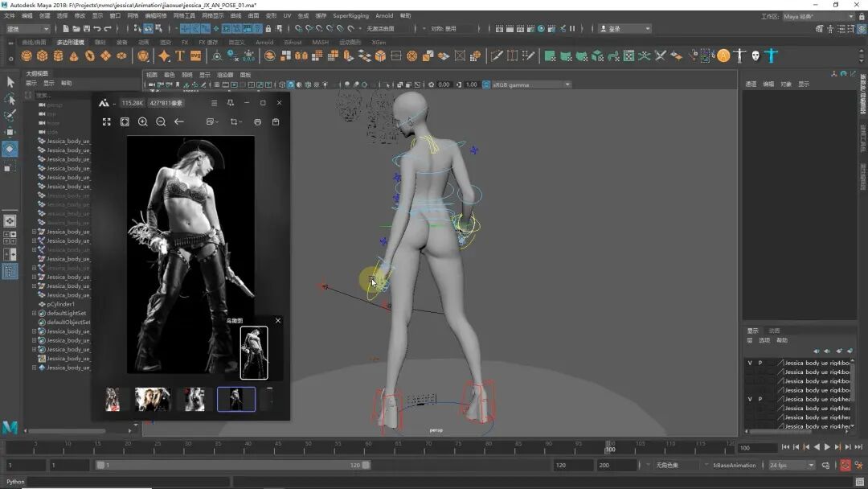The image size is (868, 489).
Task: Open the Arnold menu in menu bar
Action: (x=384, y=15)
